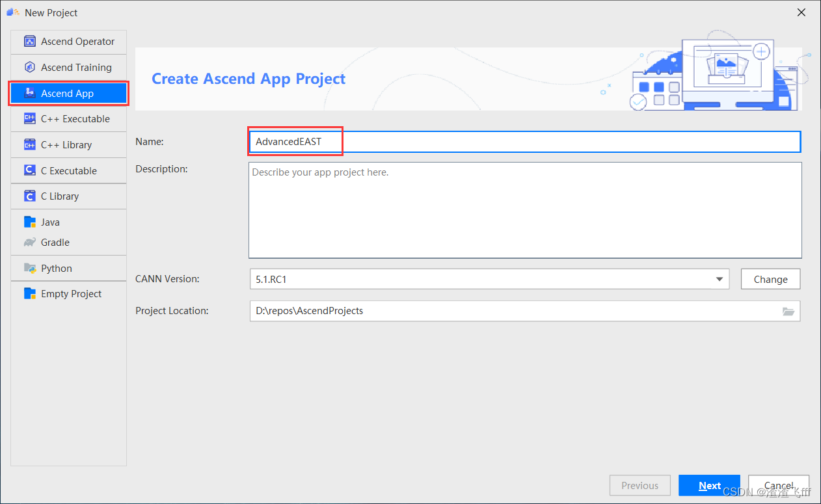This screenshot has height=504, width=821.
Task: Select the Ascend Training project icon
Action: point(29,68)
